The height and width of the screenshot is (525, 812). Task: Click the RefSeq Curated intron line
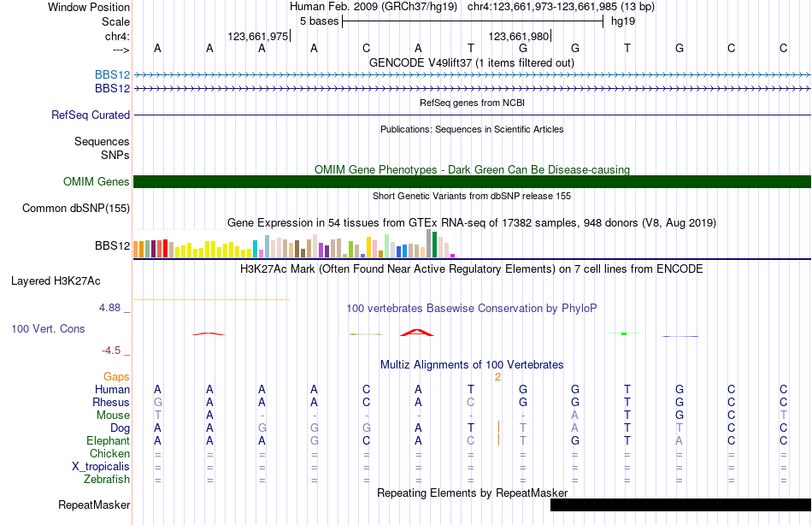[473, 115]
